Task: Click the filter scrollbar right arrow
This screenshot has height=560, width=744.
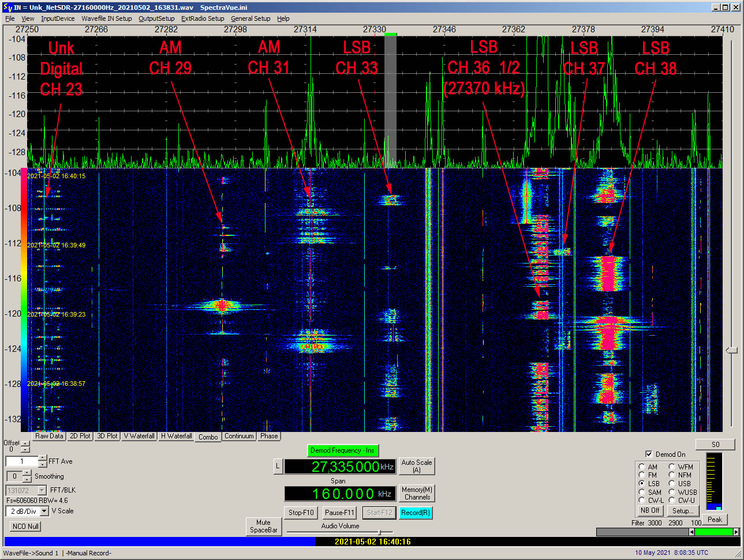Action: [x=736, y=532]
